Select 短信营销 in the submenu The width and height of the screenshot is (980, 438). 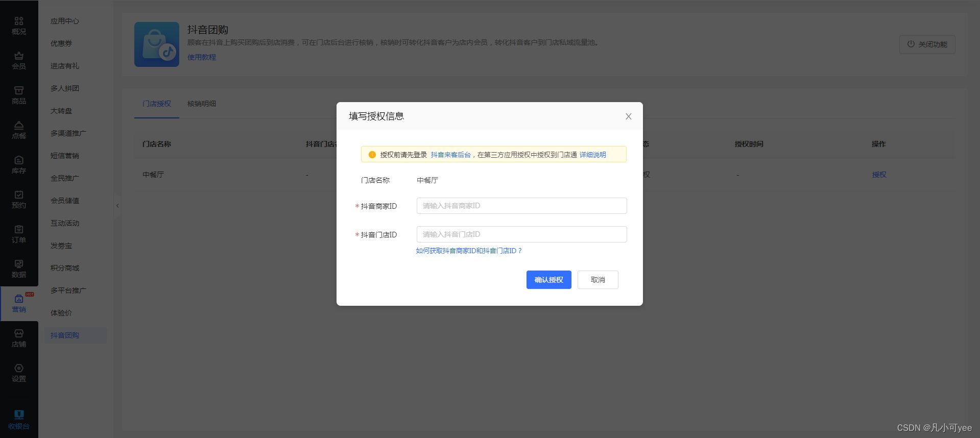point(65,156)
